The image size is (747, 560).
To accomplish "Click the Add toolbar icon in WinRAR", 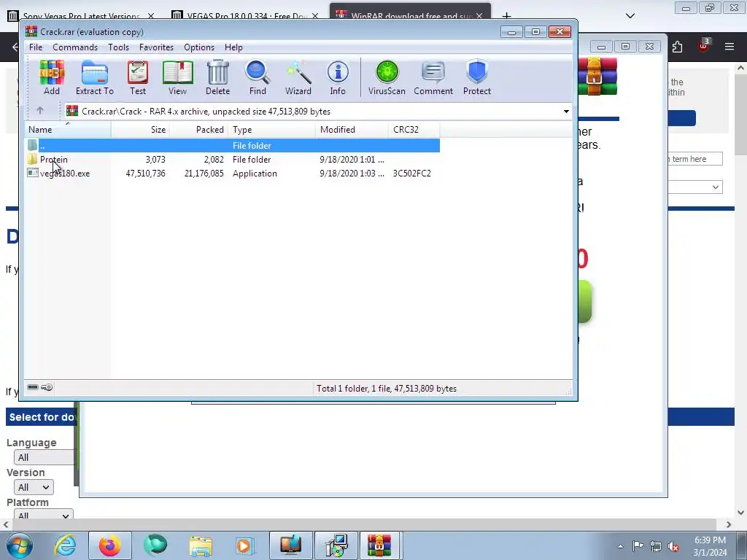I will pos(52,77).
